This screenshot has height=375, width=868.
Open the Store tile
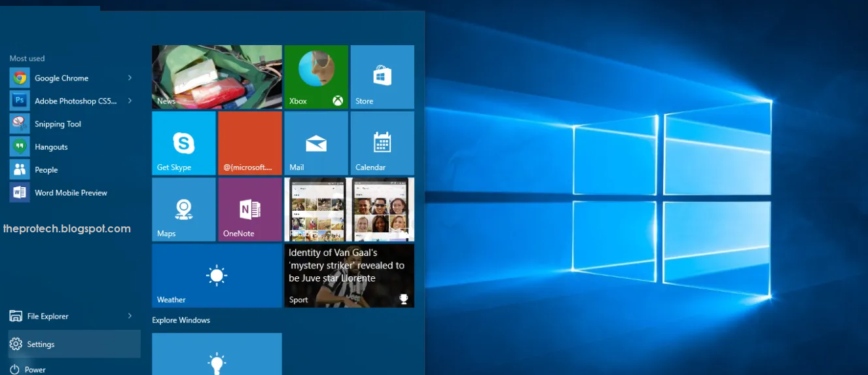coord(382,77)
